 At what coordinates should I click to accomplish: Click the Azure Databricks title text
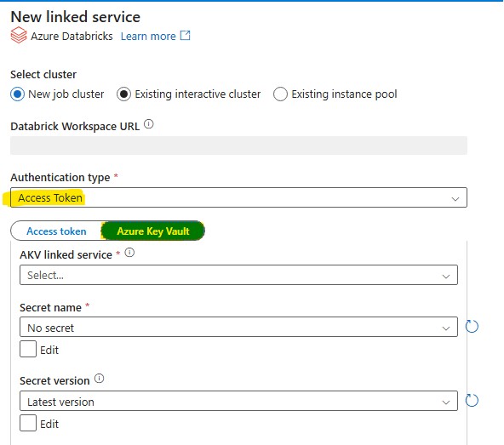pos(72,37)
